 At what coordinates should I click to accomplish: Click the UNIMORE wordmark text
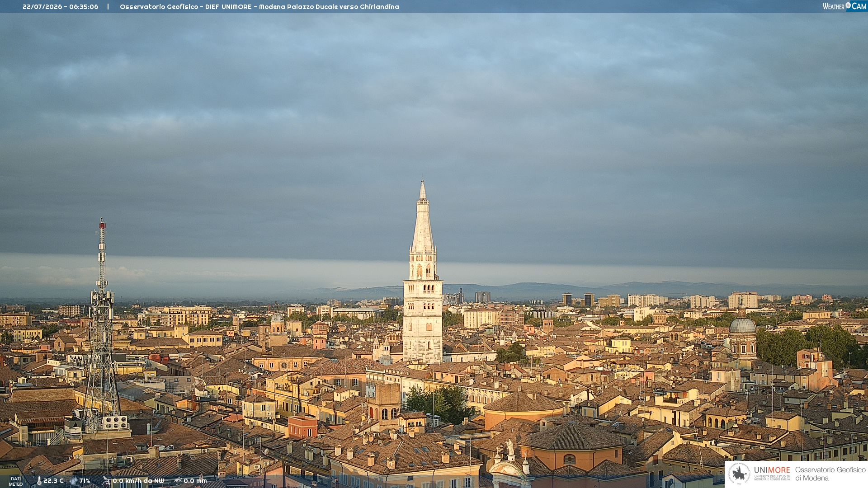[772, 470]
